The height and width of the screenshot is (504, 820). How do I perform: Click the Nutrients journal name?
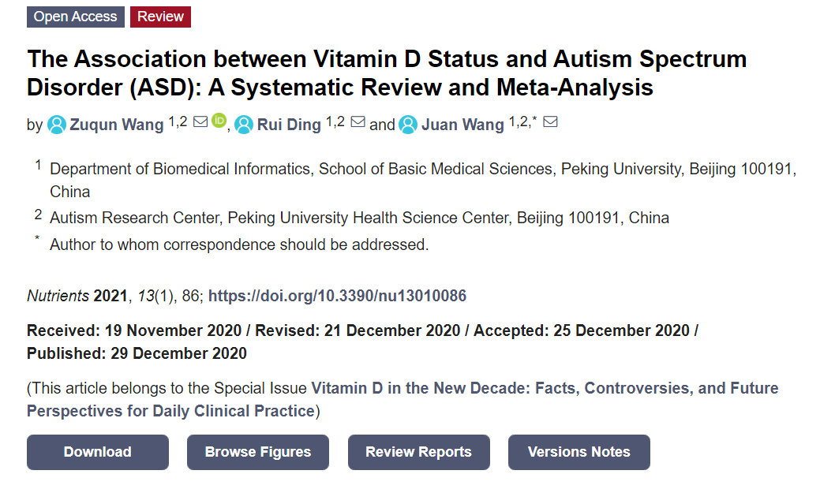tap(58, 296)
